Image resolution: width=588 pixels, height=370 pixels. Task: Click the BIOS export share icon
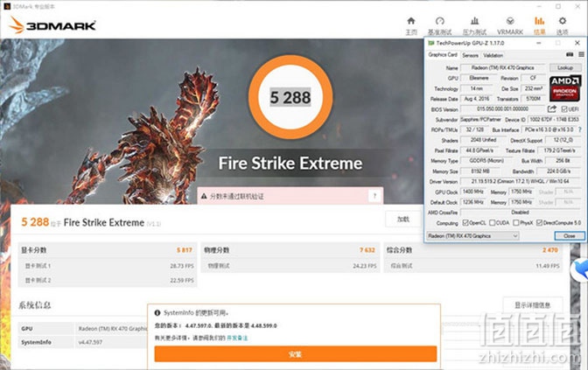click(x=551, y=109)
